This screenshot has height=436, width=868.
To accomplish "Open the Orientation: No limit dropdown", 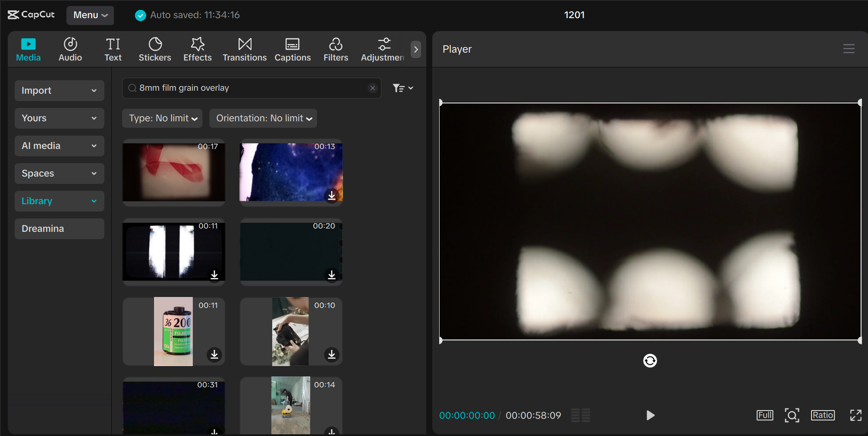I will pos(263,118).
